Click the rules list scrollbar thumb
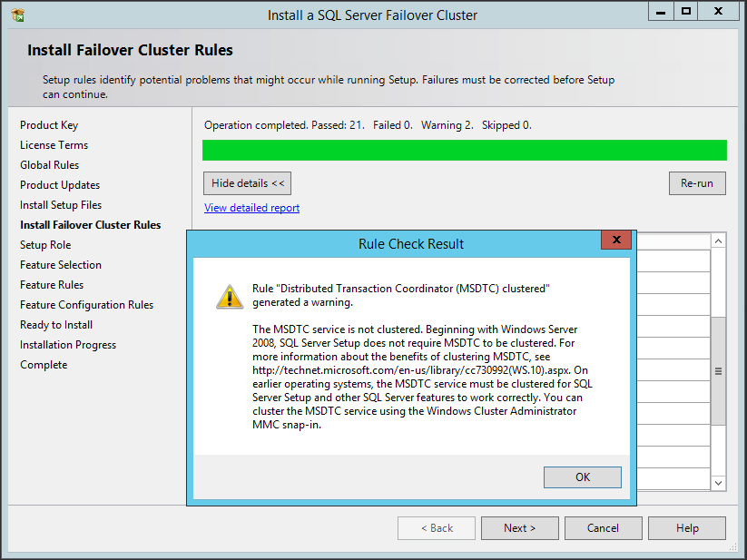Viewport: 747px width, 560px height. 719,371
